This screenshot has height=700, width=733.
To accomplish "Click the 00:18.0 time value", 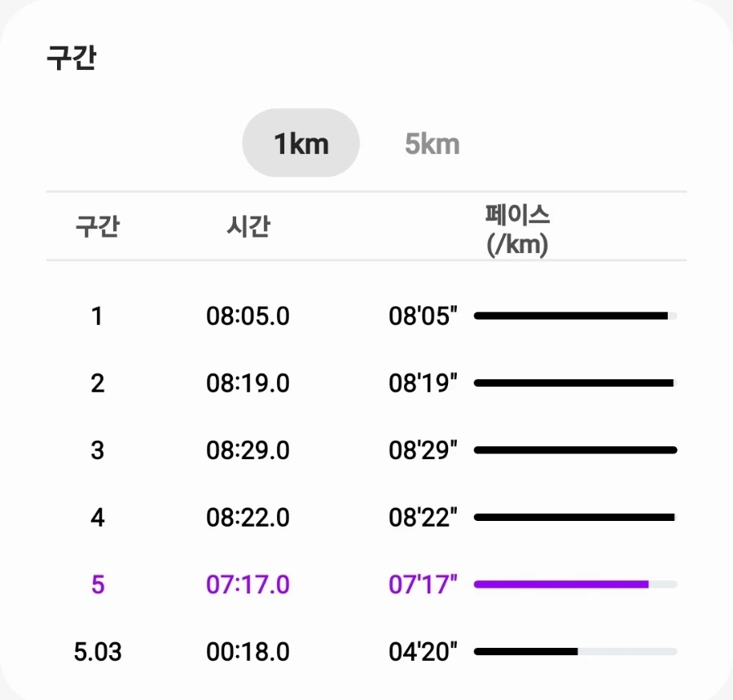I will click(x=248, y=652).
